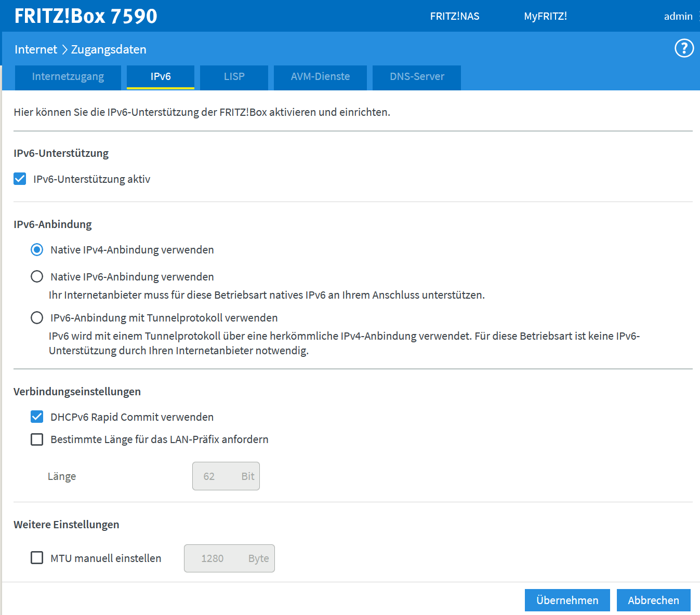Go to the AVM-Dienste tab
The image size is (700, 615).
coord(320,77)
